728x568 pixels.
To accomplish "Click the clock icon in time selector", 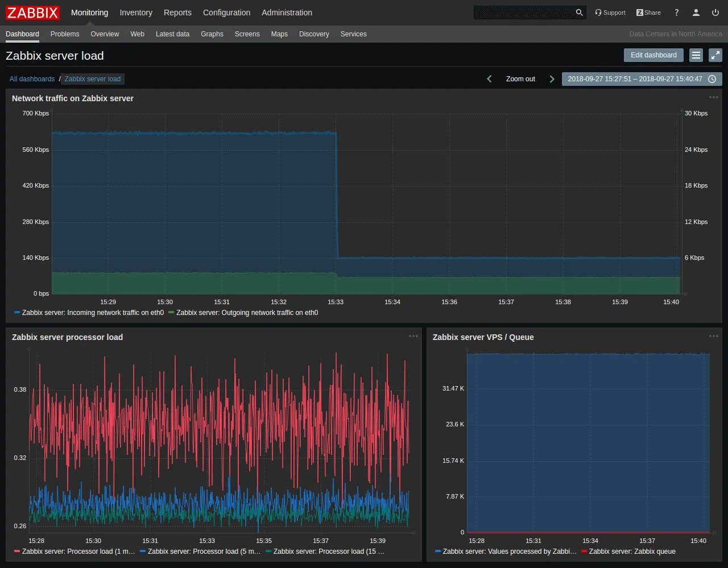I will click(x=712, y=79).
